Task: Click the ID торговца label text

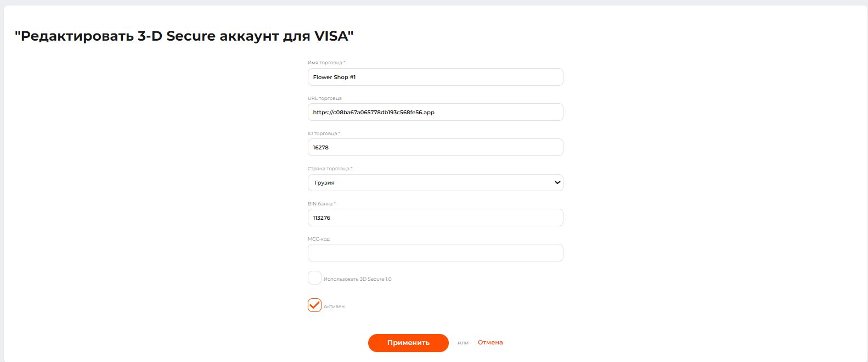Action: pyautogui.click(x=322, y=133)
